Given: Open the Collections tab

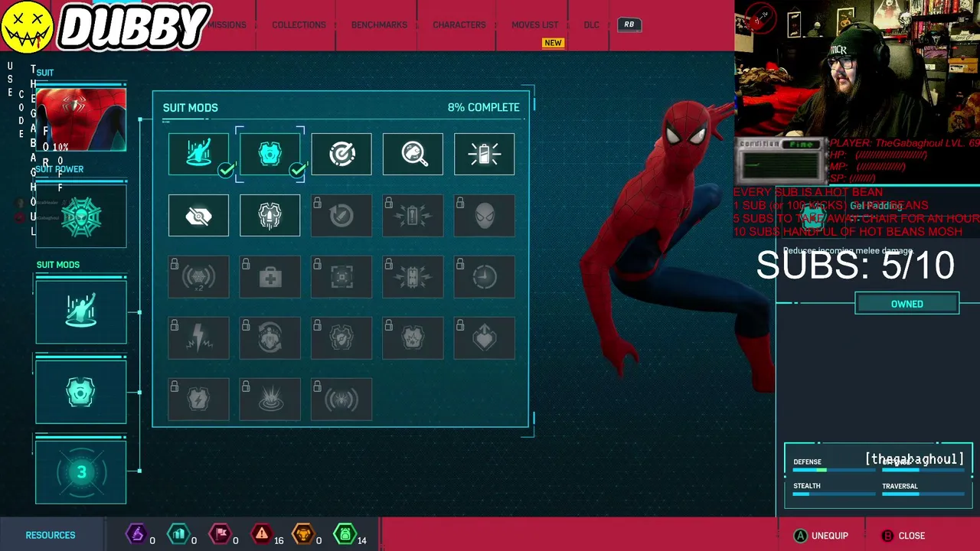Looking at the screenshot, I should (299, 24).
